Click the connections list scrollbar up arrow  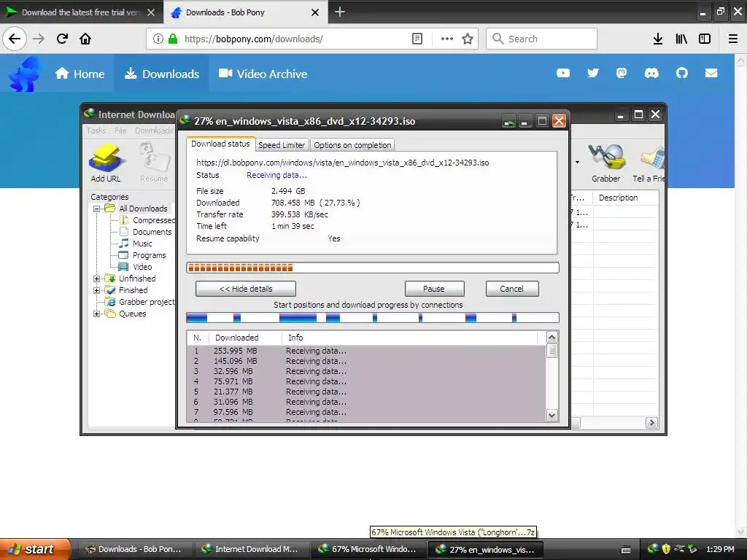click(x=551, y=338)
